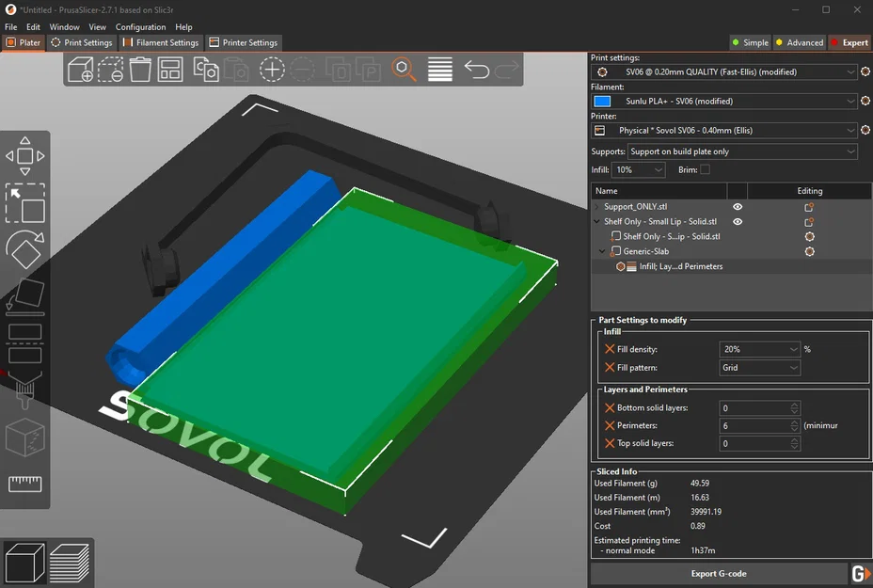
Task: Select the Move gizmo tool
Action: click(25, 156)
